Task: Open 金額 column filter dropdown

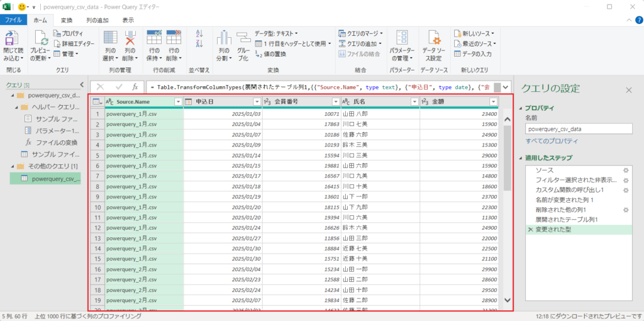Action: 493,101
